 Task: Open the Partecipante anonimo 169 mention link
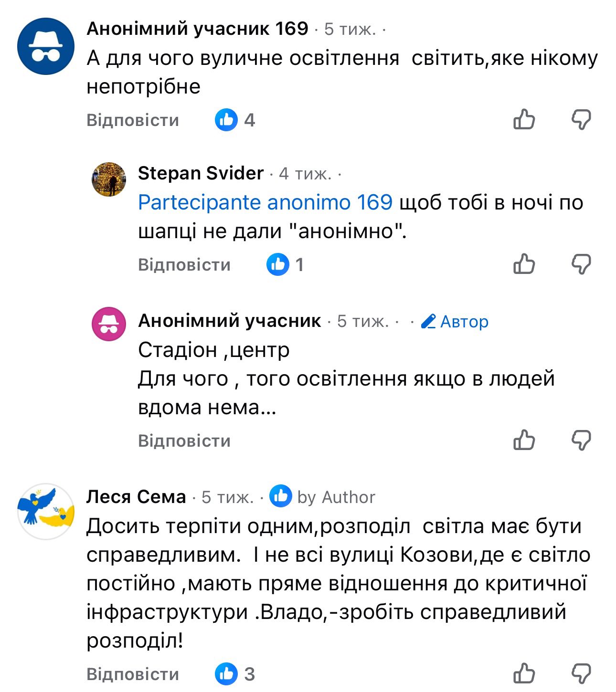coord(265,202)
